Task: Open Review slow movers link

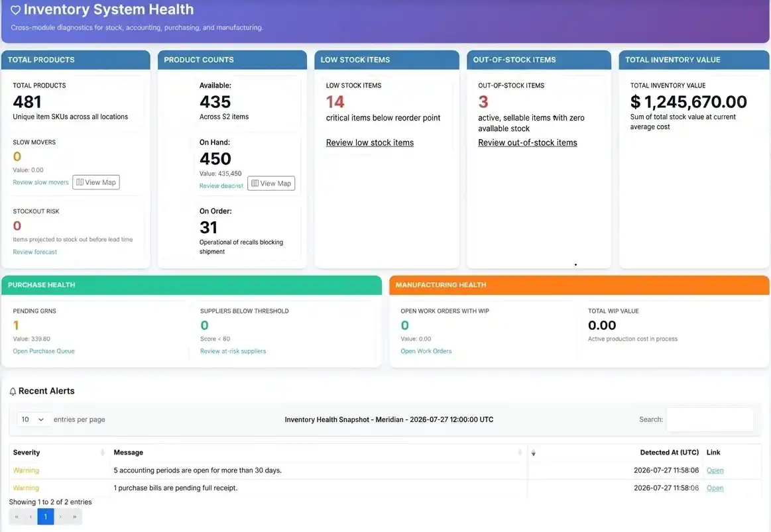Action: [41, 182]
